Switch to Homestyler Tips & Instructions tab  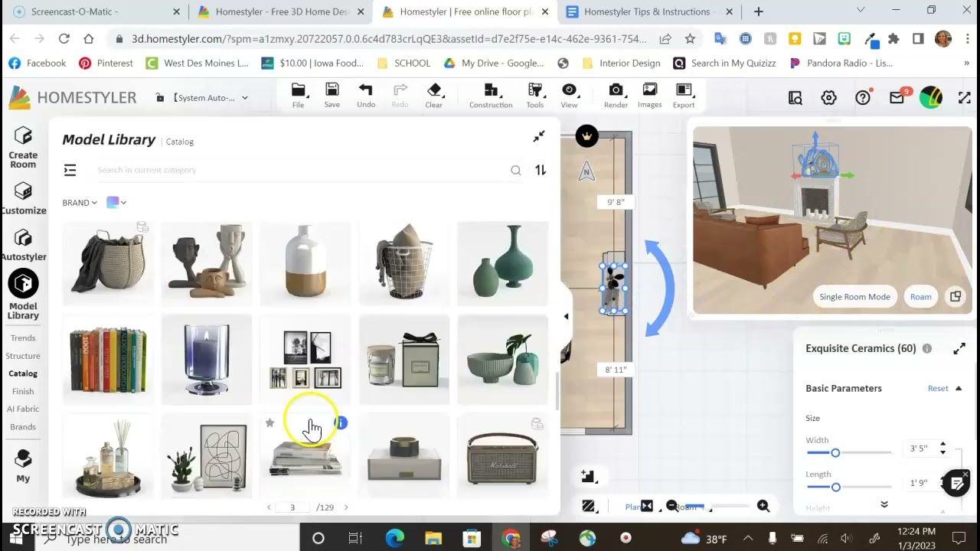[x=647, y=11]
